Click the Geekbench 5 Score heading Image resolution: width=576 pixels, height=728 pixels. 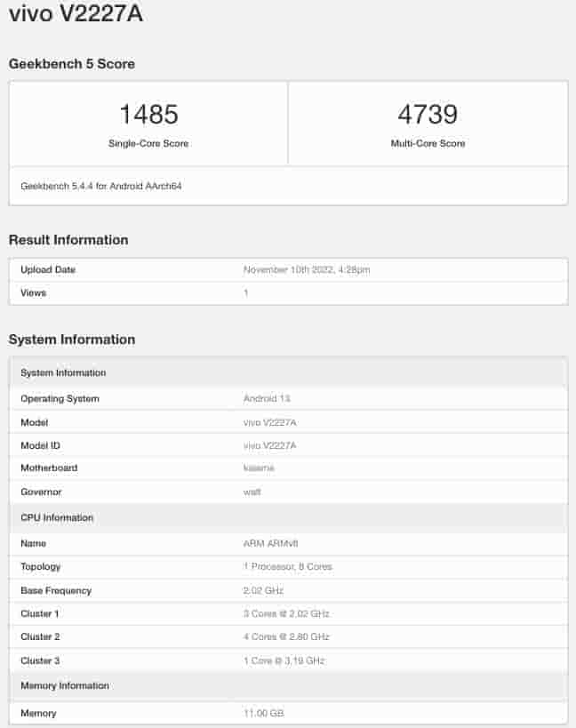72,64
